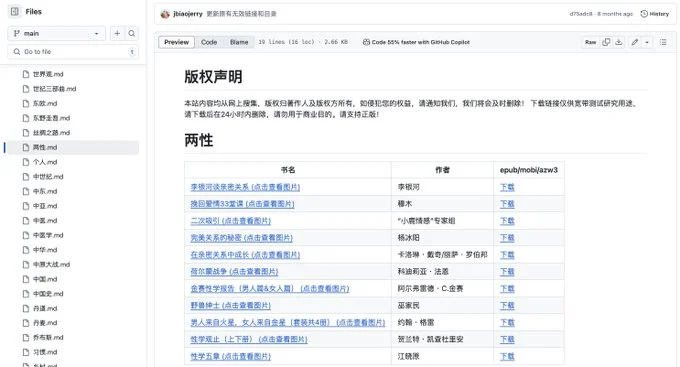Open 中华.md in file tree
The height and width of the screenshot is (367, 680).
point(45,250)
